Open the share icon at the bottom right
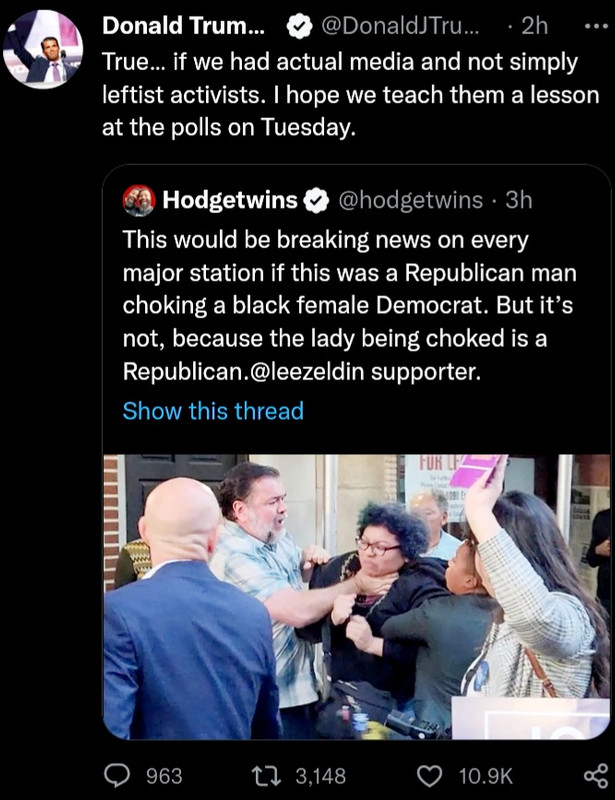Screen dimensions: 615x800 (596, 776)
